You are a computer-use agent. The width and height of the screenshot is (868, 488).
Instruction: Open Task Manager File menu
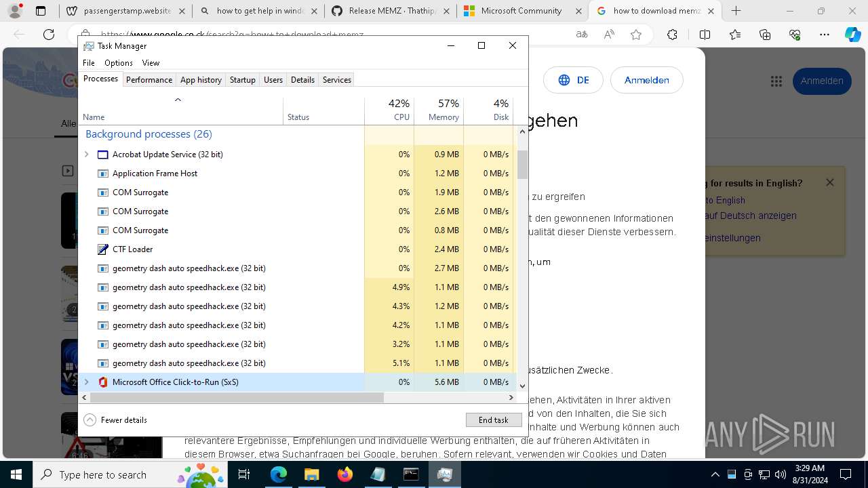(89, 63)
